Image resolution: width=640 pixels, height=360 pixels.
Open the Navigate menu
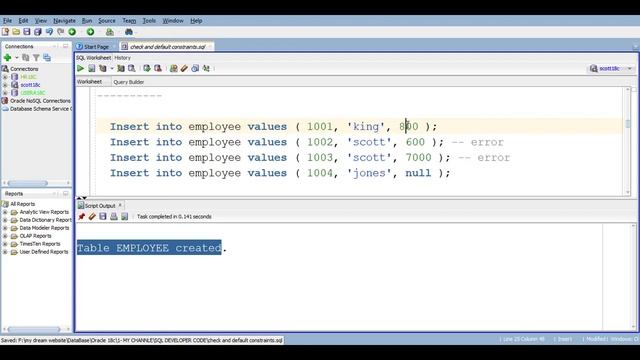(x=64, y=20)
